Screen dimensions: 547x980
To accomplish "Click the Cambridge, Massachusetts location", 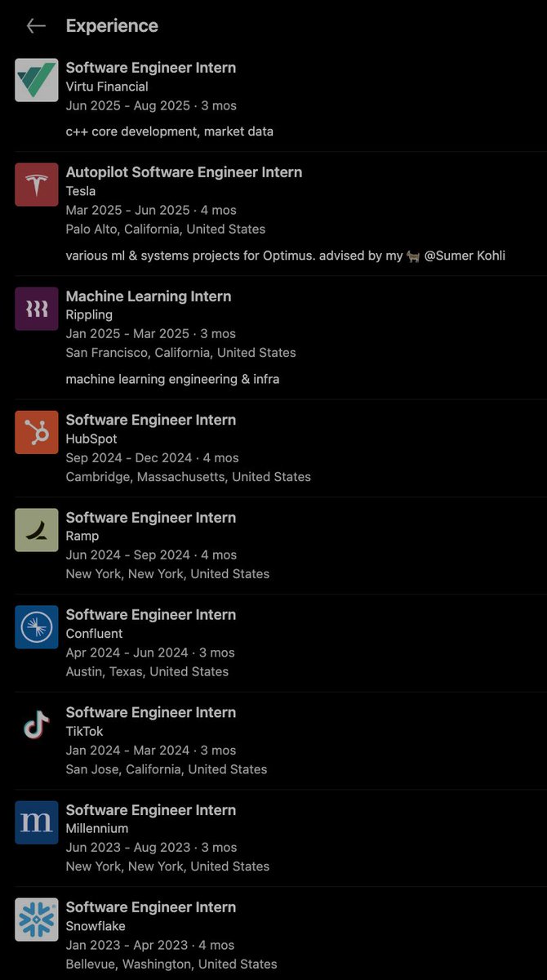I will click(x=189, y=476).
